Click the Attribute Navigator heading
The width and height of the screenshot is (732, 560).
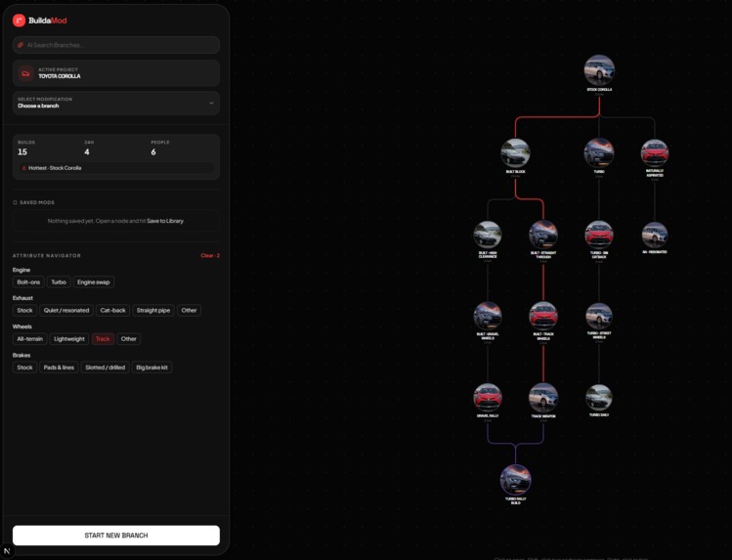coord(47,256)
